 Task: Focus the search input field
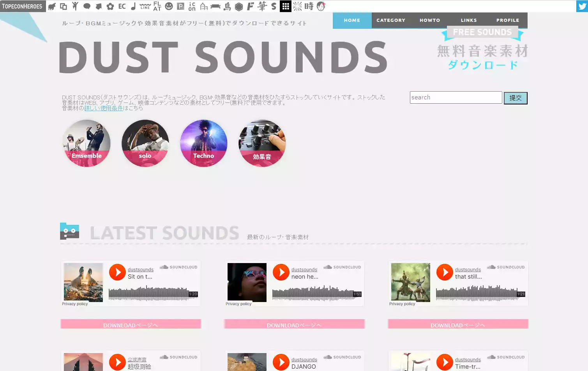pyautogui.click(x=456, y=97)
